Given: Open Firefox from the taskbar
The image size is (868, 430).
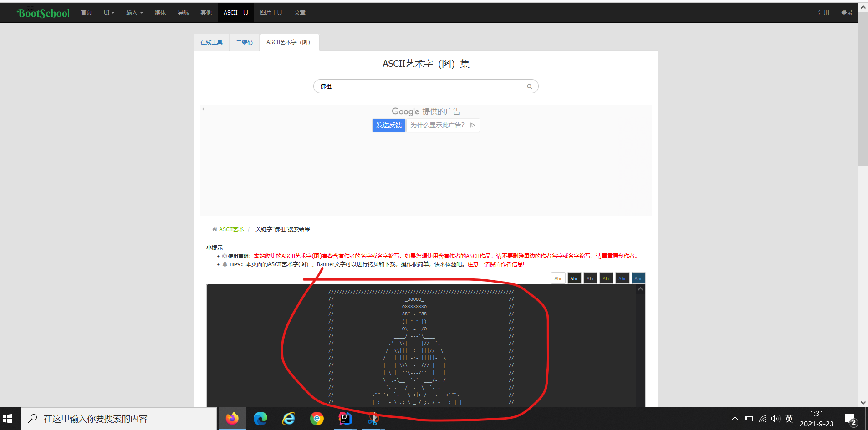Looking at the screenshot, I should click(x=232, y=418).
